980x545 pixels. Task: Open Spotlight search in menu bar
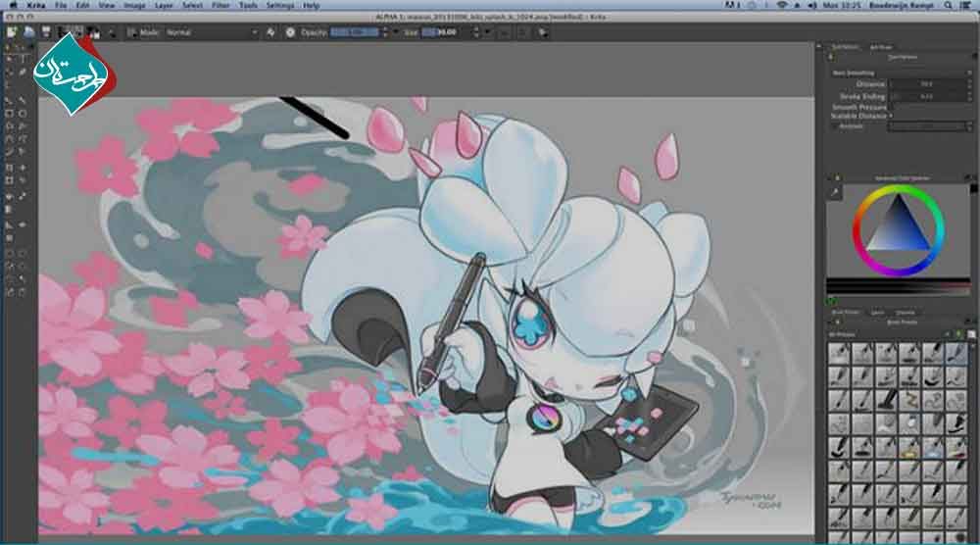[x=948, y=5]
